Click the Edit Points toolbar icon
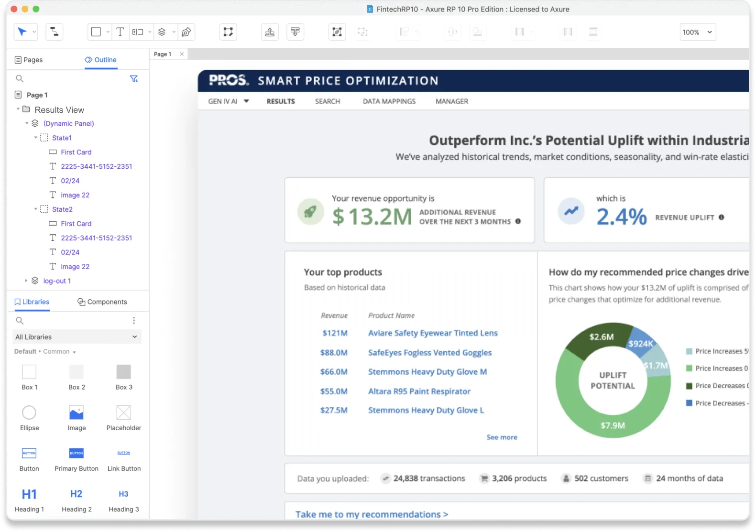The image size is (756, 532). click(228, 32)
